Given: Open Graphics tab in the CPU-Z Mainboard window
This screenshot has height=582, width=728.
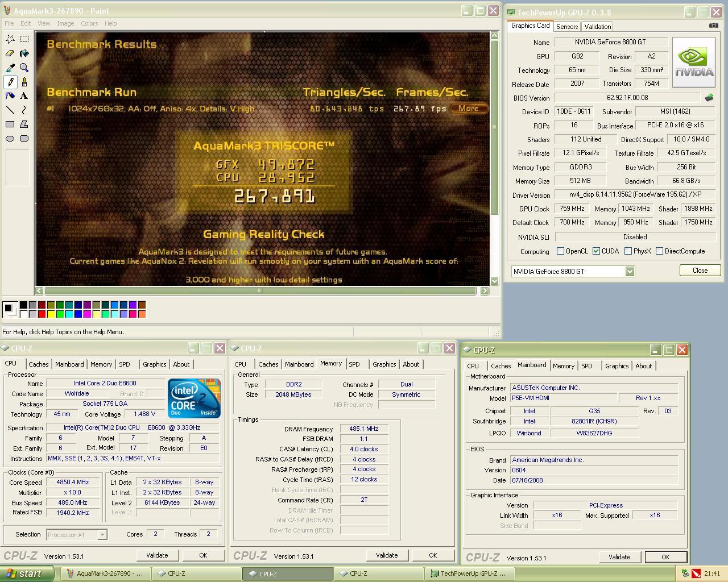Looking at the screenshot, I should pos(617,366).
